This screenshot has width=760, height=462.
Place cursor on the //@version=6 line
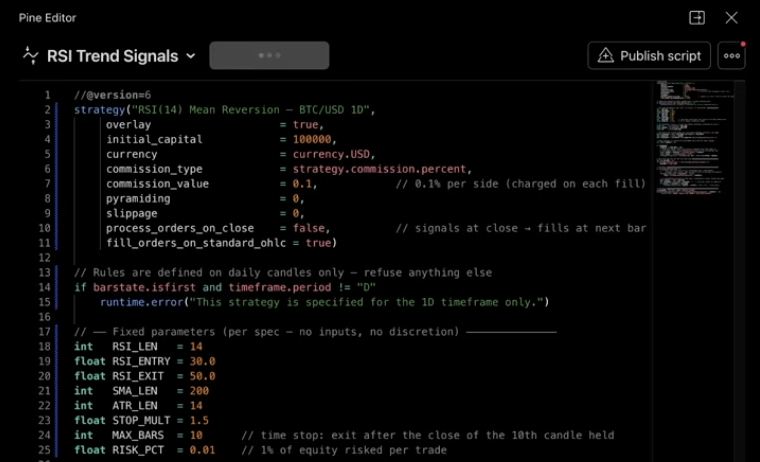click(x=112, y=95)
